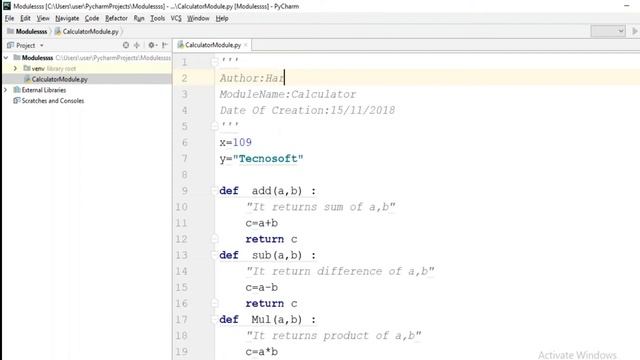The width and height of the screenshot is (640, 360).
Task: Select the venv library root item
Action: point(53,69)
